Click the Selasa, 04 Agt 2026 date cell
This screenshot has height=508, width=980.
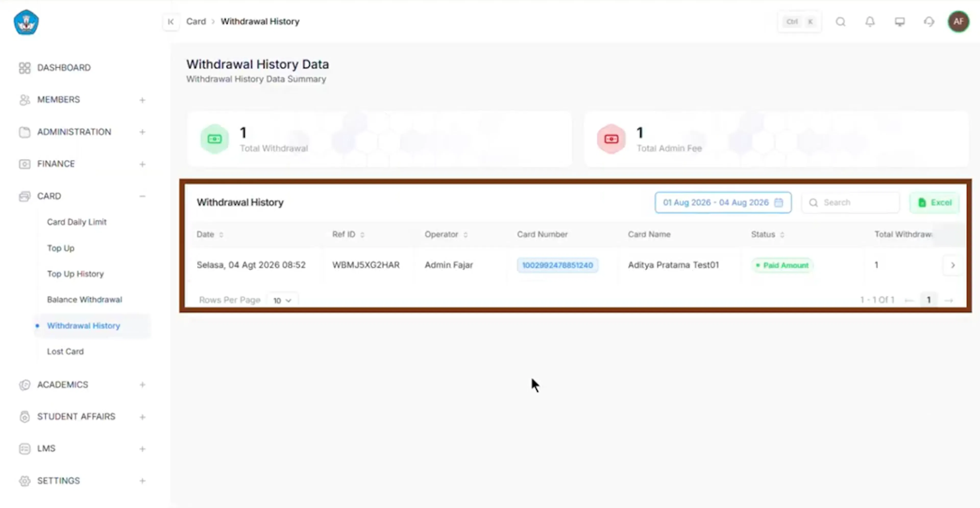coord(251,265)
